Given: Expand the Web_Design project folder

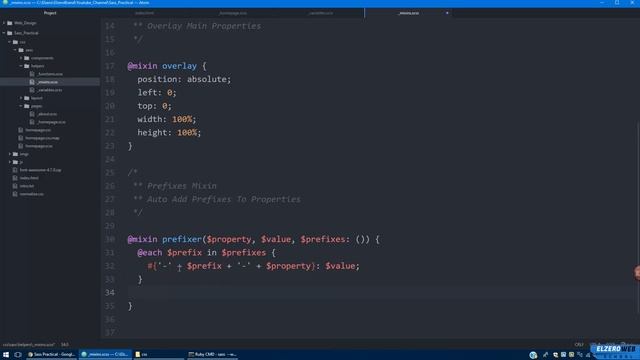Looking at the screenshot, I should pos(4,23).
